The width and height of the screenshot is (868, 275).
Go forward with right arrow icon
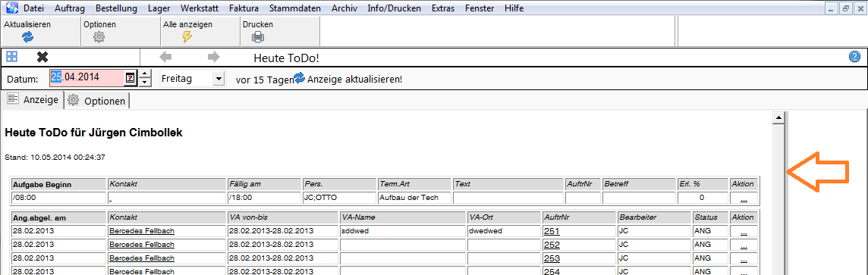coord(214,57)
